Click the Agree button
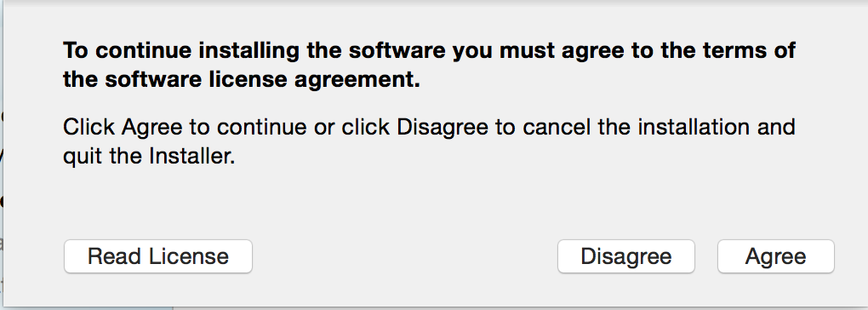The image size is (868, 310). coord(775,256)
